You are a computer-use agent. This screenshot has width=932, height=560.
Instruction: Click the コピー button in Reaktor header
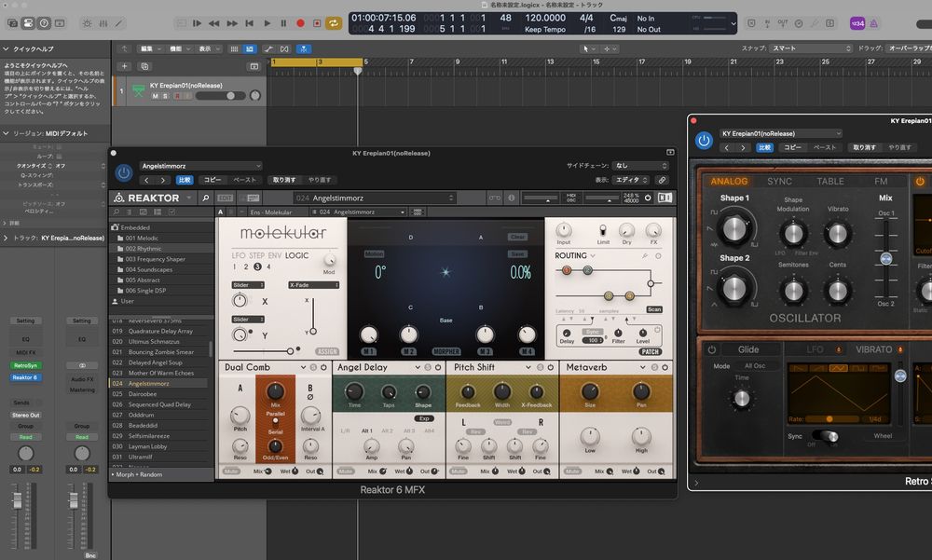(x=212, y=180)
